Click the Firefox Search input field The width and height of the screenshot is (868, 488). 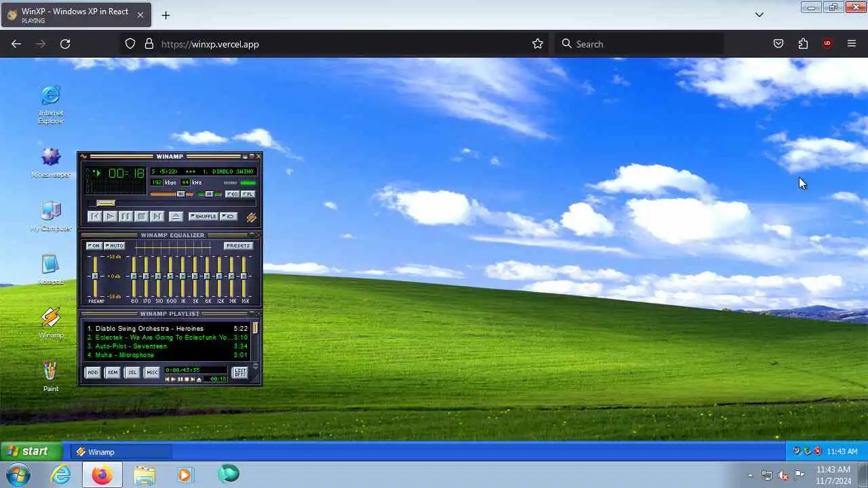(x=639, y=44)
